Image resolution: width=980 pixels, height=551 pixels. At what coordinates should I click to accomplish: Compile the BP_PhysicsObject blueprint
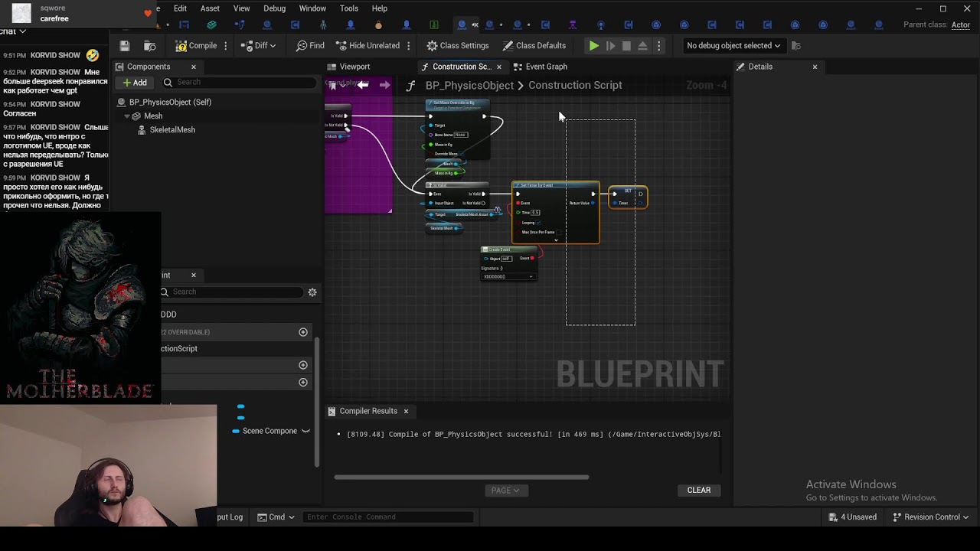coord(196,46)
